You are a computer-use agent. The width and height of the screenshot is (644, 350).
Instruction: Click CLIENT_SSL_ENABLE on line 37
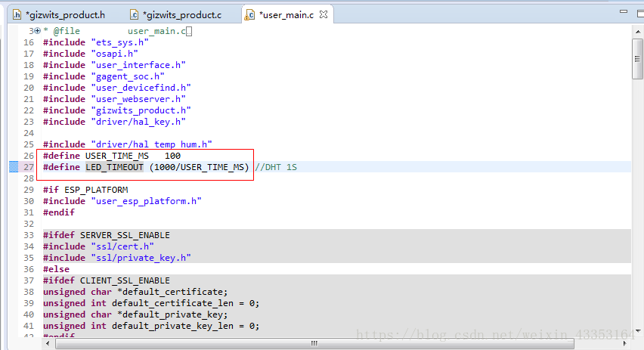coord(125,280)
